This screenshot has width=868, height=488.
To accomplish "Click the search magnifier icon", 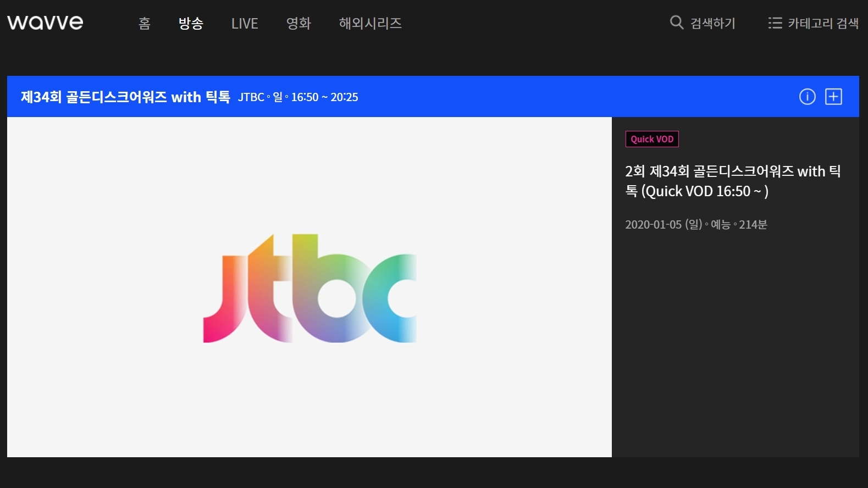I will (677, 23).
